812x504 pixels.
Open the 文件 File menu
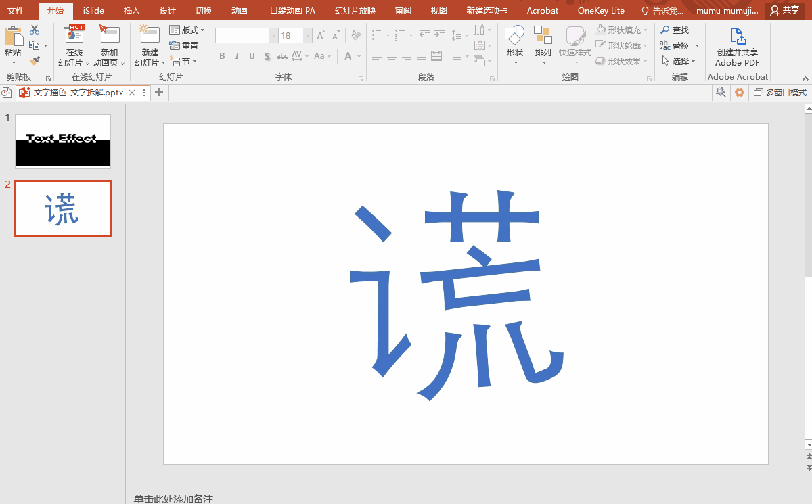coord(16,10)
